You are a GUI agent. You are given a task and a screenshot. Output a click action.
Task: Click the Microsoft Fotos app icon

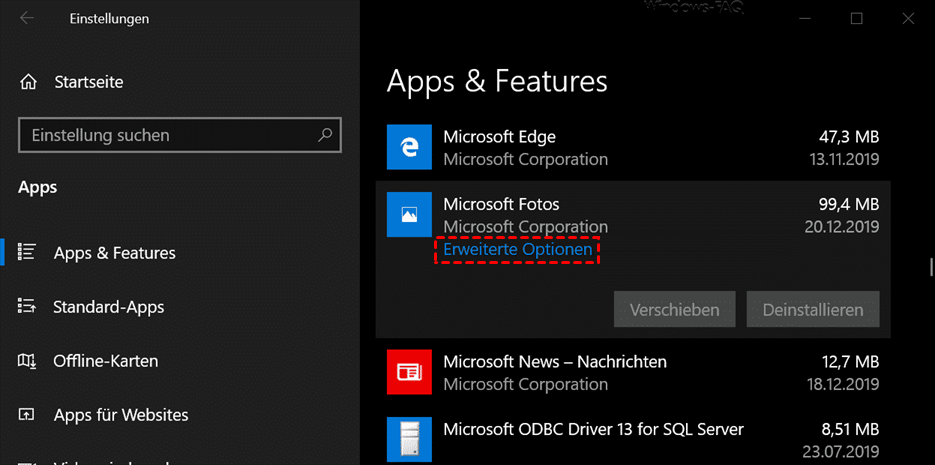tap(409, 215)
